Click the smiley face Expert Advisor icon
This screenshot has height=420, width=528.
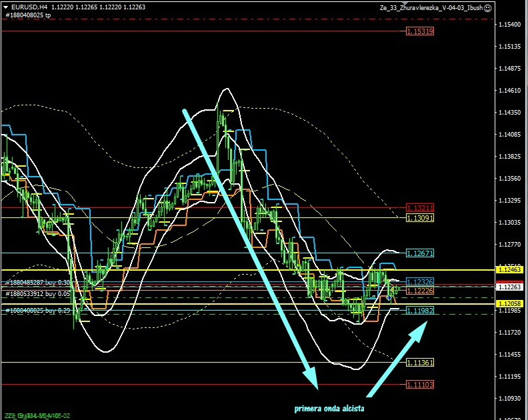[x=487, y=7]
